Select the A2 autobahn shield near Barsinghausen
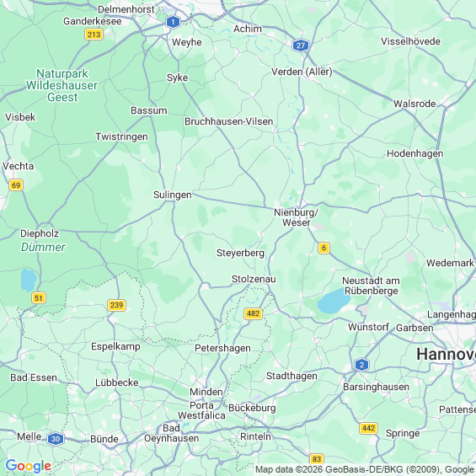This screenshot has height=476, width=476. coord(361,365)
